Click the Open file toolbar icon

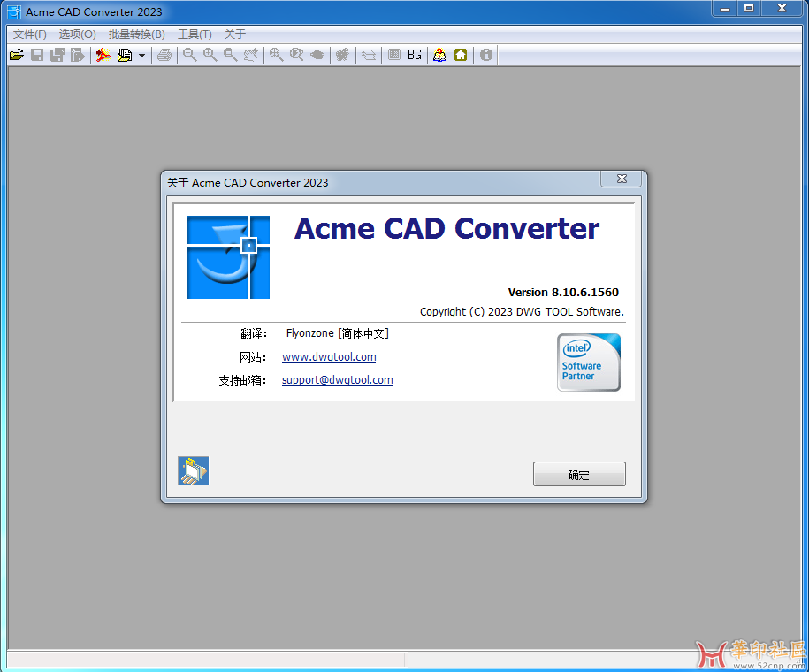(17, 55)
